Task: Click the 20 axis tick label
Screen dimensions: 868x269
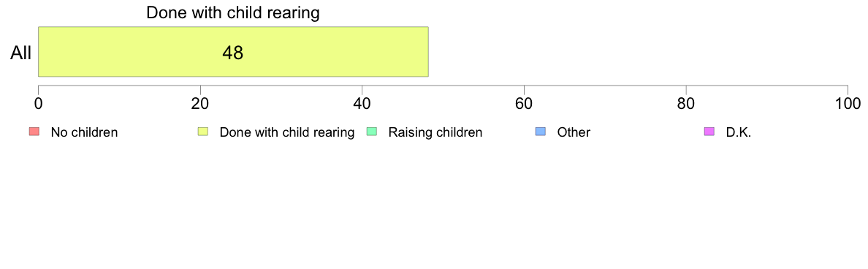Action: point(200,104)
